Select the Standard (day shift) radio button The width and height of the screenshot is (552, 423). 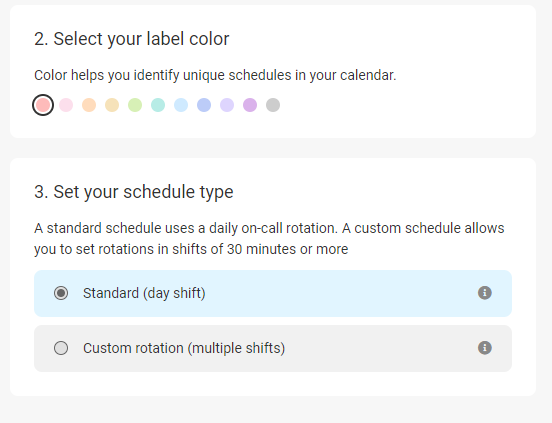click(x=61, y=293)
